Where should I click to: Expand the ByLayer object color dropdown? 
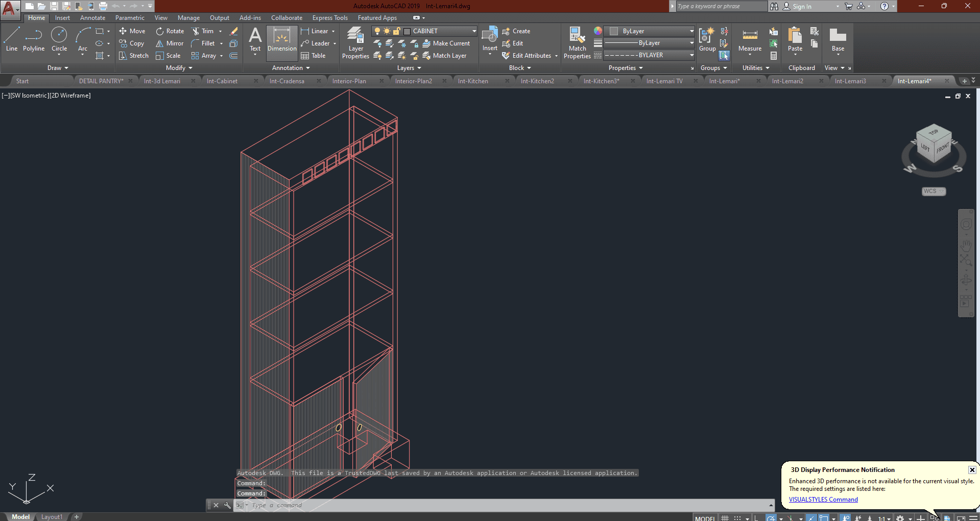coord(691,31)
